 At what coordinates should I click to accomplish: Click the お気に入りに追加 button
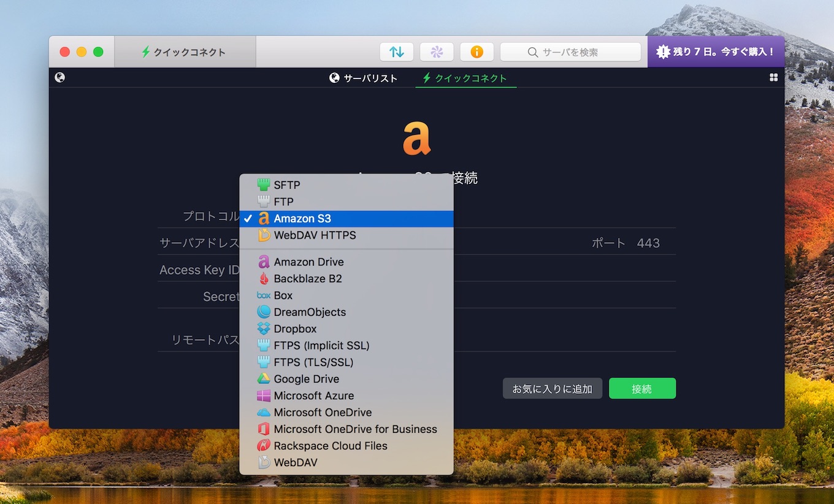[552, 388]
